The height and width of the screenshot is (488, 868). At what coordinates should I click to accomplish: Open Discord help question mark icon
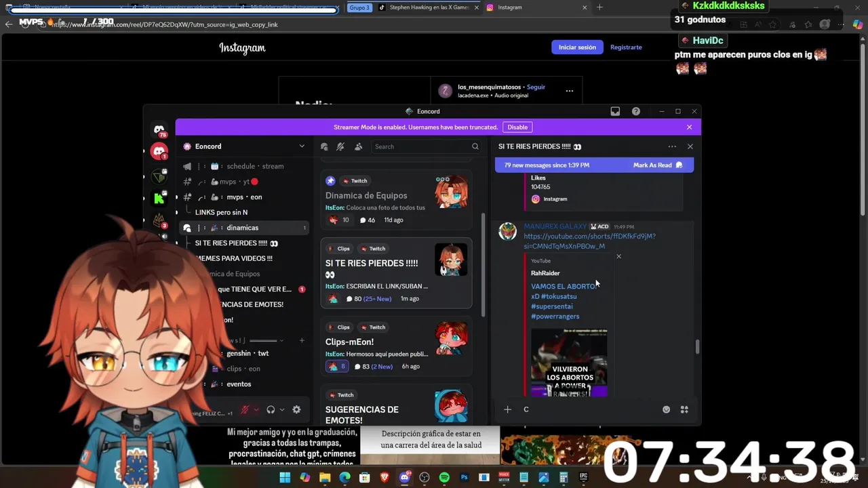coord(636,111)
